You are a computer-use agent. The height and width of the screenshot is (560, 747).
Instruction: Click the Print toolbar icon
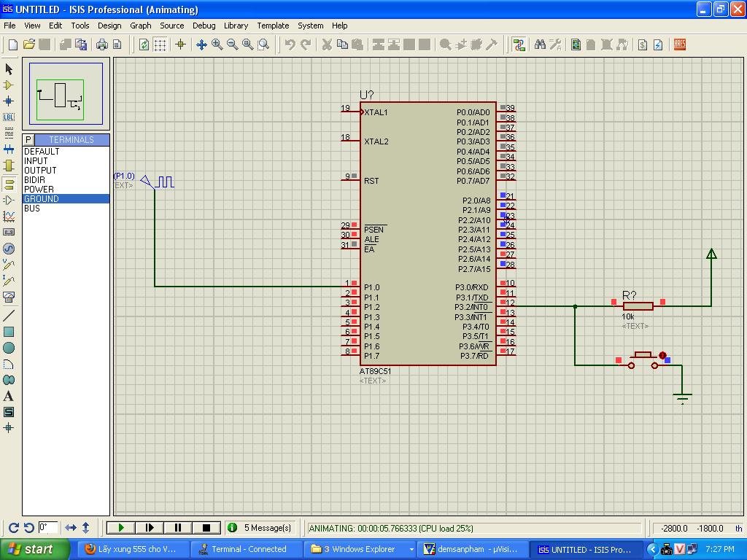coord(102,44)
